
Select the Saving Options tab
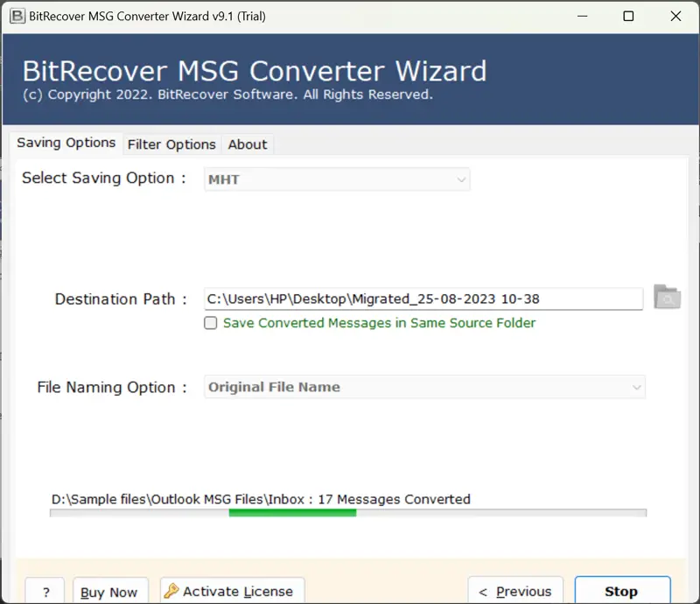pyautogui.click(x=66, y=143)
